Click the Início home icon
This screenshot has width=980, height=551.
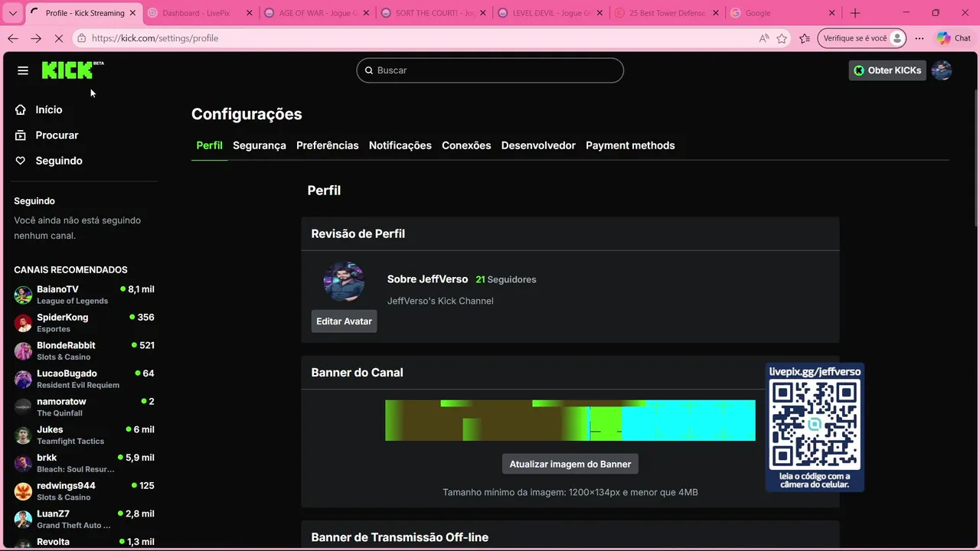pos(21,109)
